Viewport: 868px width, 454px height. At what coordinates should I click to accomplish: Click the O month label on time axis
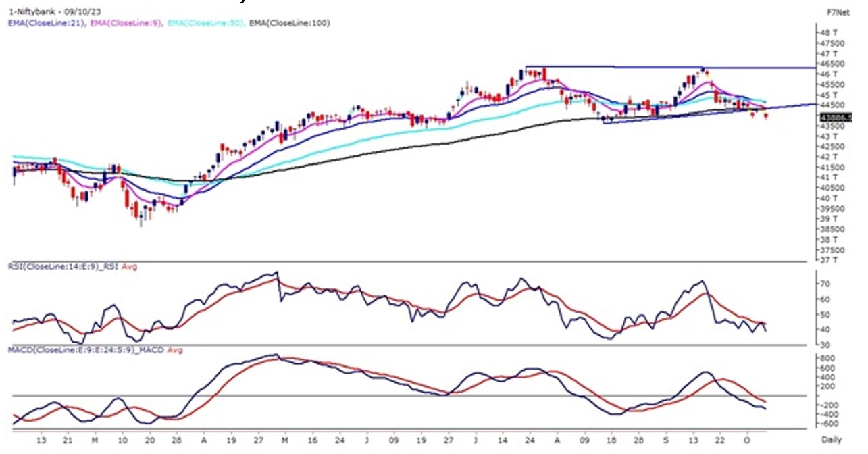[748, 440]
